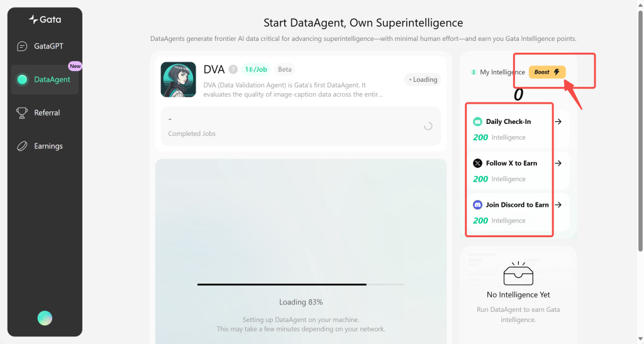This screenshot has width=644, height=344.
Task: Open the Daily Check-In arrow
Action: click(558, 121)
